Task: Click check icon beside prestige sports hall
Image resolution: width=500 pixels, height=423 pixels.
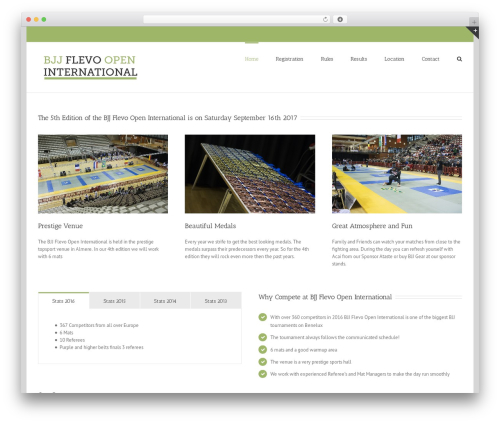Action: point(263,362)
